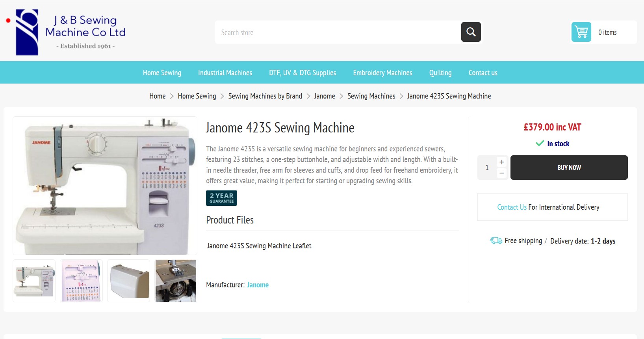Click the Janome 423S Sewing Machine title
Screen dimensions: 644x339
pos(280,128)
